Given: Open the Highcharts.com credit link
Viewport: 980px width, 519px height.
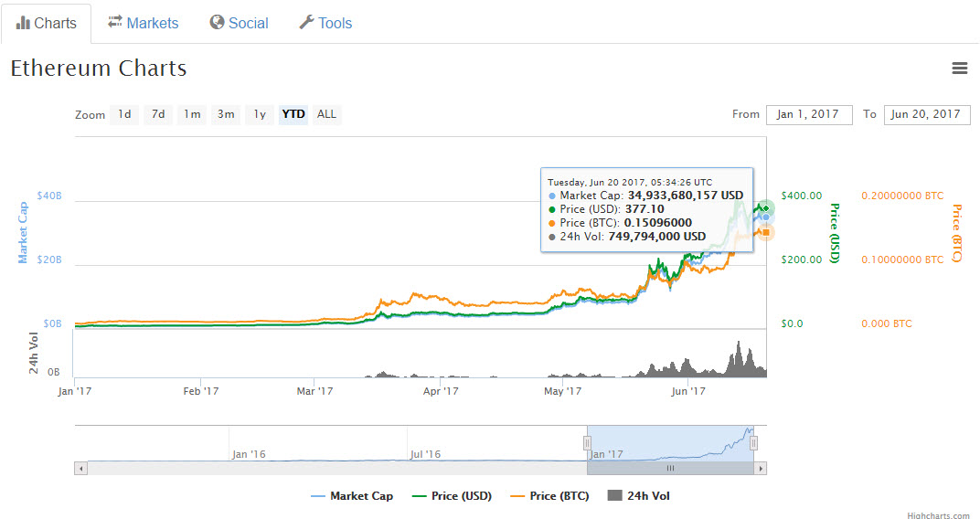Looking at the screenshot, I should pyautogui.click(x=938, y=516).
